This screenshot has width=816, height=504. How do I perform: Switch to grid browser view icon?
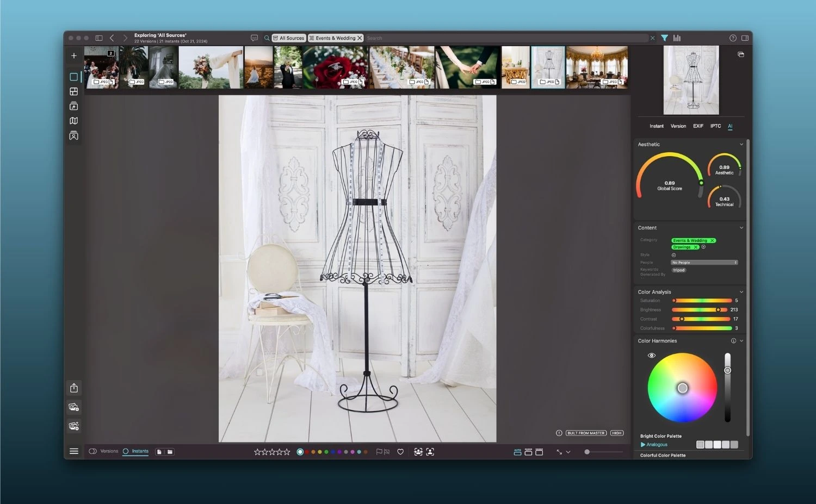click(x=74, y=91)
